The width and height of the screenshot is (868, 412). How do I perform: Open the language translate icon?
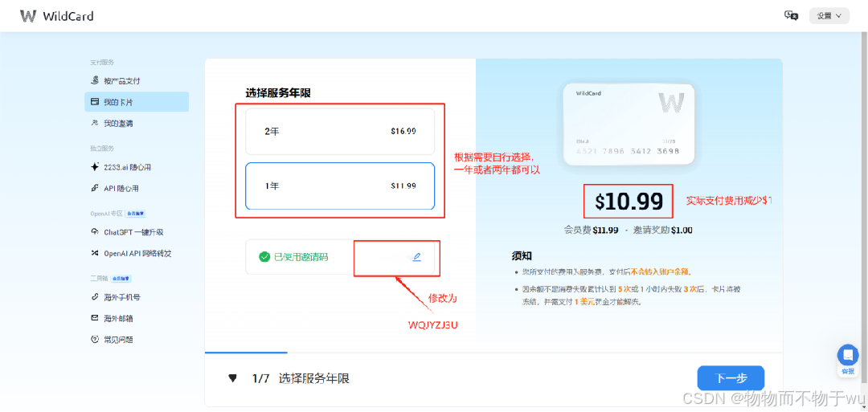tap(791, 15)
